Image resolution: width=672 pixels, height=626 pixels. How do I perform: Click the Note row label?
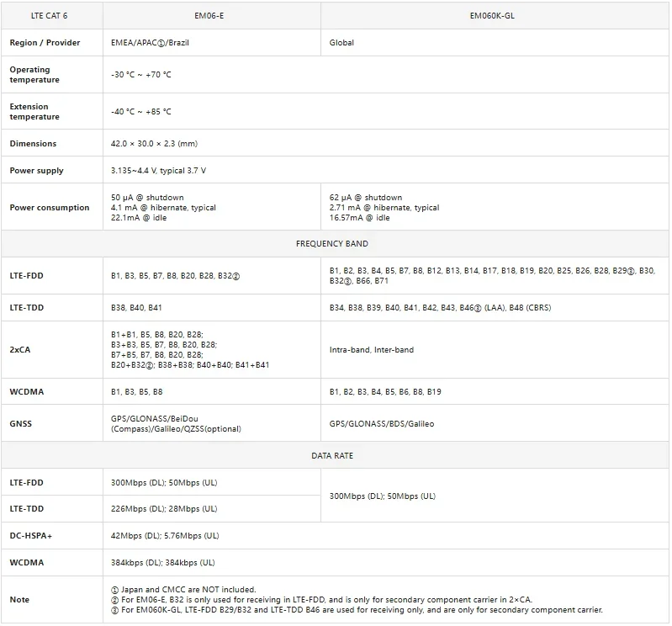click(19, 600)
